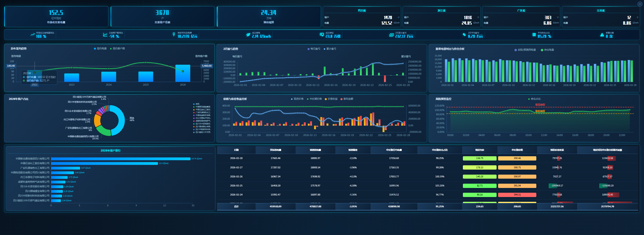Select the 2026 bar in 历年签约趋势
The height and width of the screenshot is (235, 644).
(x=183, y=73)
